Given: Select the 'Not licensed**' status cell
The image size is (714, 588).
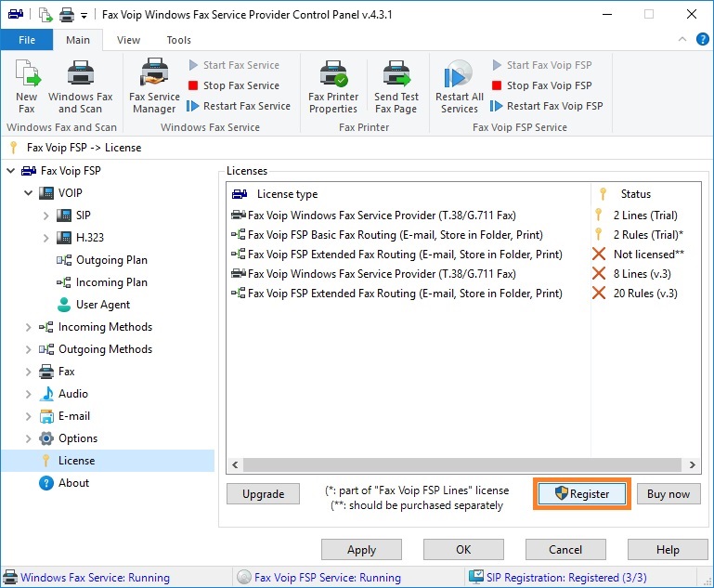Looking at the screenshot, I should (649, 255).
